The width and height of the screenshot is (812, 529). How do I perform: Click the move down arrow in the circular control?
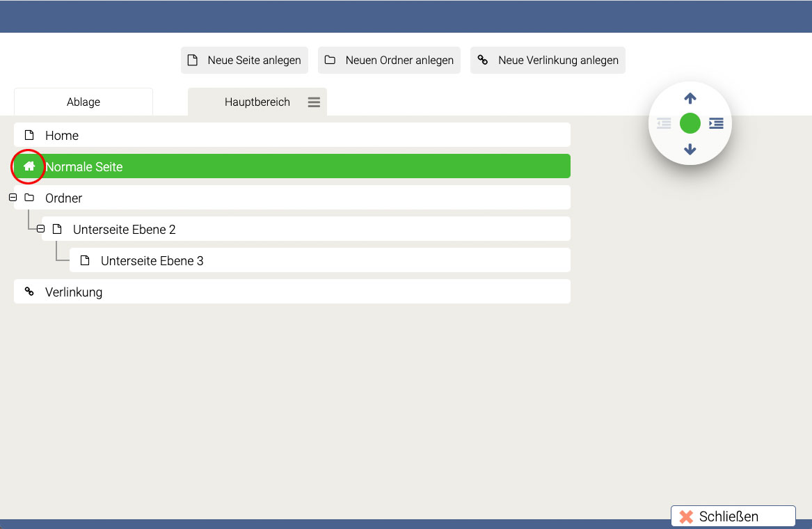(x=690, y=149)
